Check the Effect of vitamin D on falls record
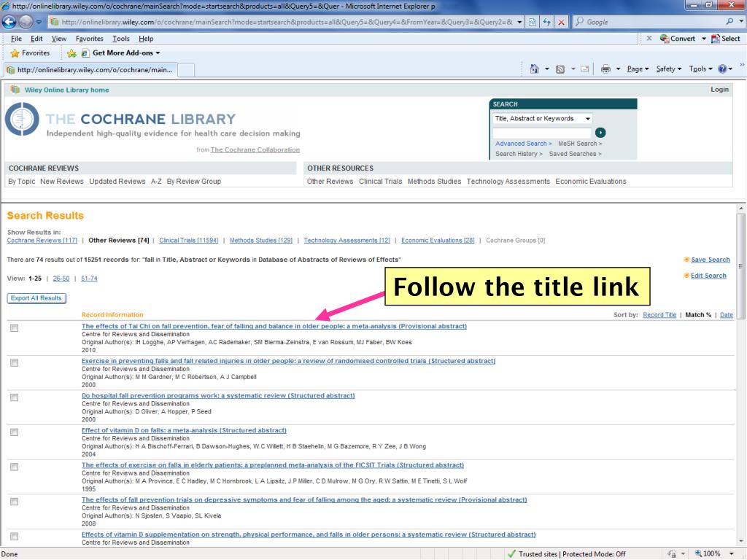 click(x=15, y=432)
